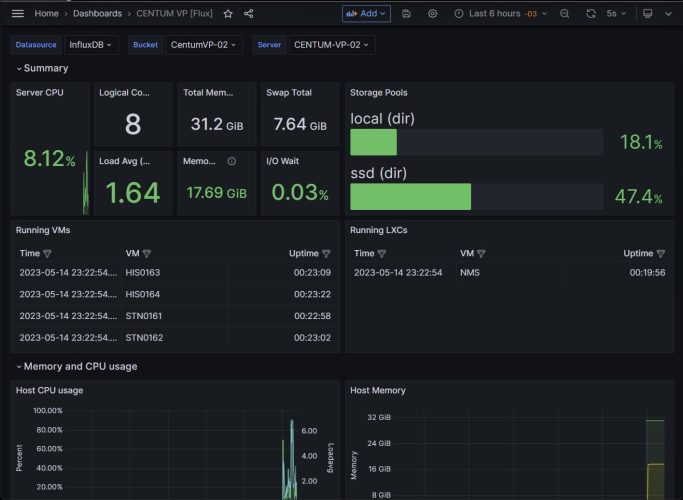Filter the Running LXCs VM column

[x=481, y=253]
